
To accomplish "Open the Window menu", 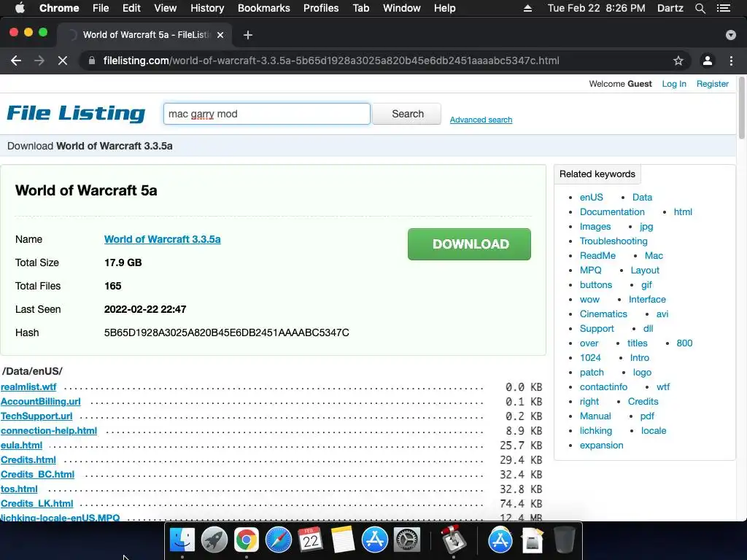I will point(402,8).
